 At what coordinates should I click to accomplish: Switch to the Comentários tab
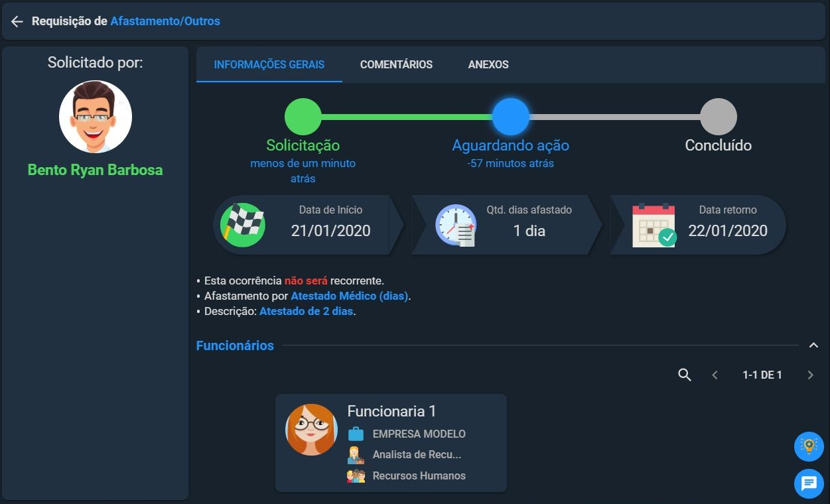[396, 65]
